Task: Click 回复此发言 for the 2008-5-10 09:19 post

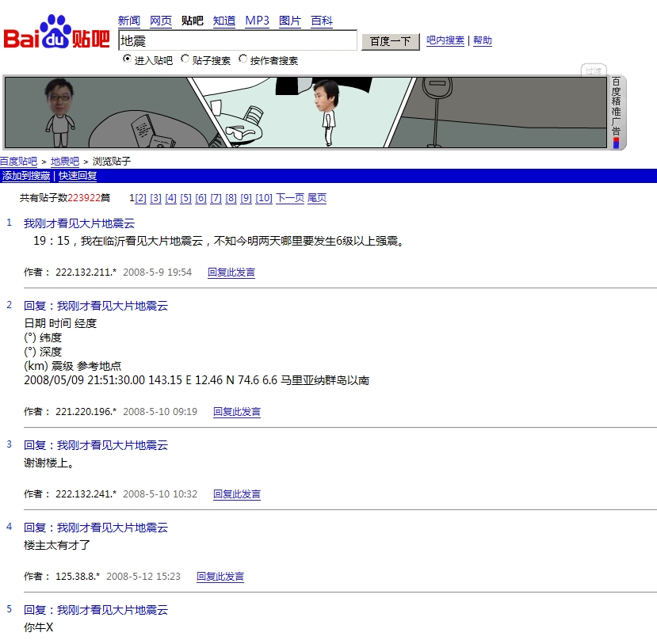Action: pyautogui.click(x=237, y=412)
